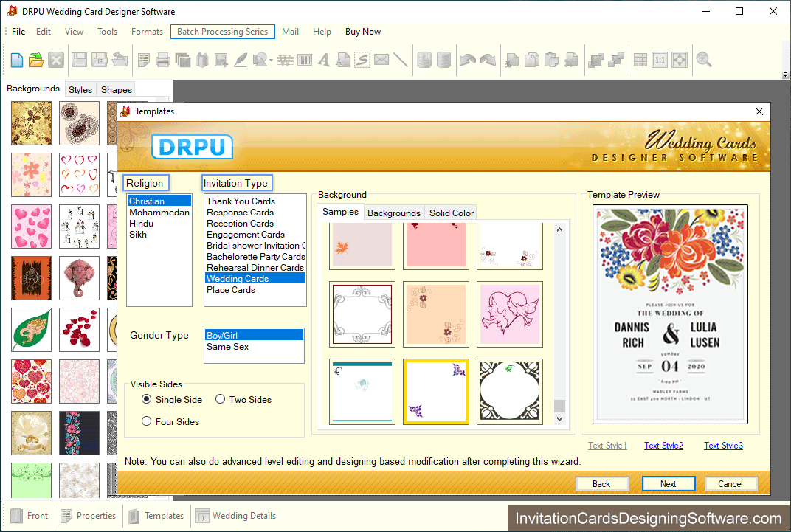Viewport: 791px width, 532px height.
Task: Select the Signature 'S' tool icon
Action: tap(362, 60)
